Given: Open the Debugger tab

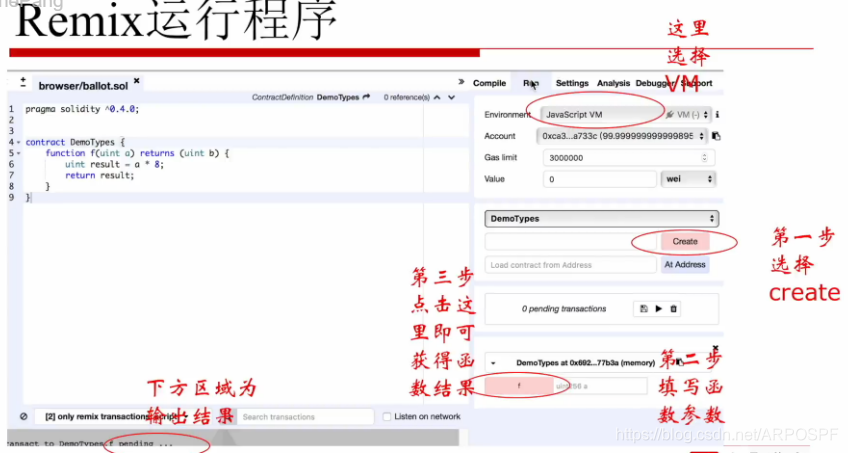Looking at the screenshot, I should [654, 83].
